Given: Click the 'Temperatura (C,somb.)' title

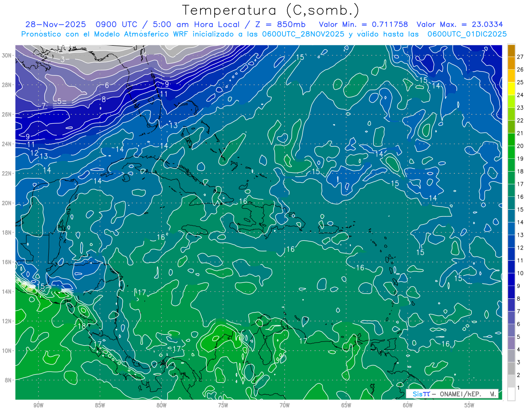Looking at the screenshot, I should click(x=271, y=10).
